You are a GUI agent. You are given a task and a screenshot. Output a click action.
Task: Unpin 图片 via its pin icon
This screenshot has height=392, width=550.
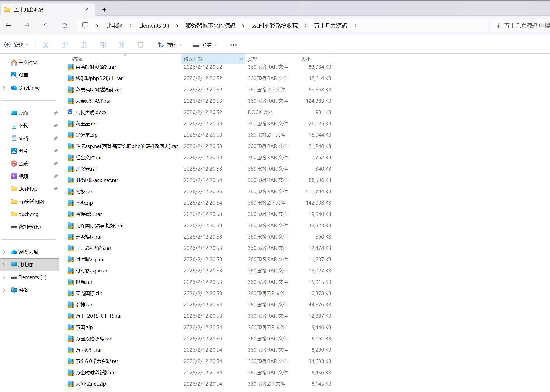coord(56,151)
